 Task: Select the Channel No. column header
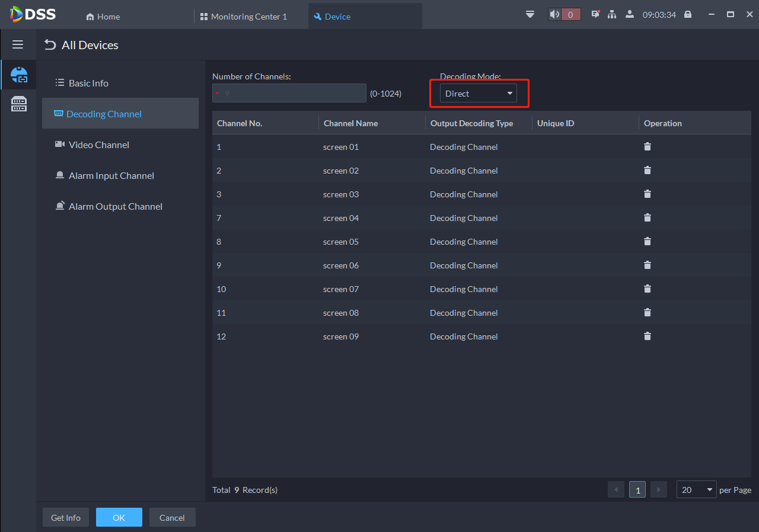pos(240,123)
